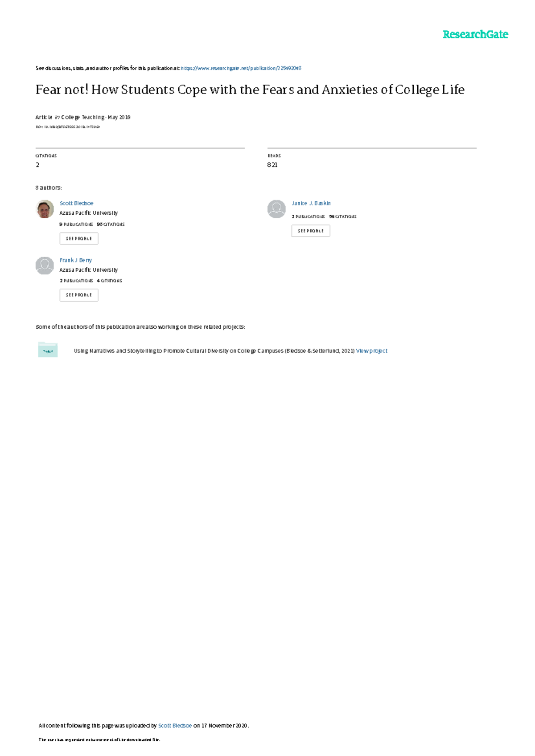
Task: Open the researchgate.net publication URL link
Action: coord(241,68)
